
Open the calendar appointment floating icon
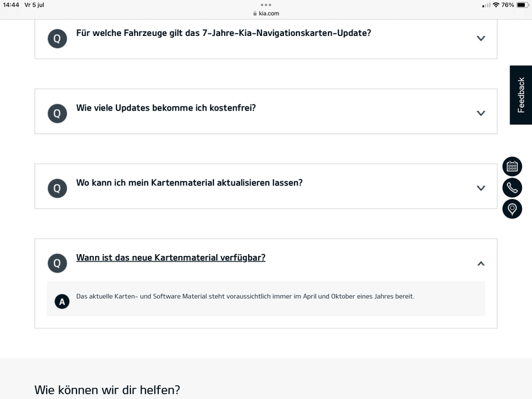[x=512, y=166]
